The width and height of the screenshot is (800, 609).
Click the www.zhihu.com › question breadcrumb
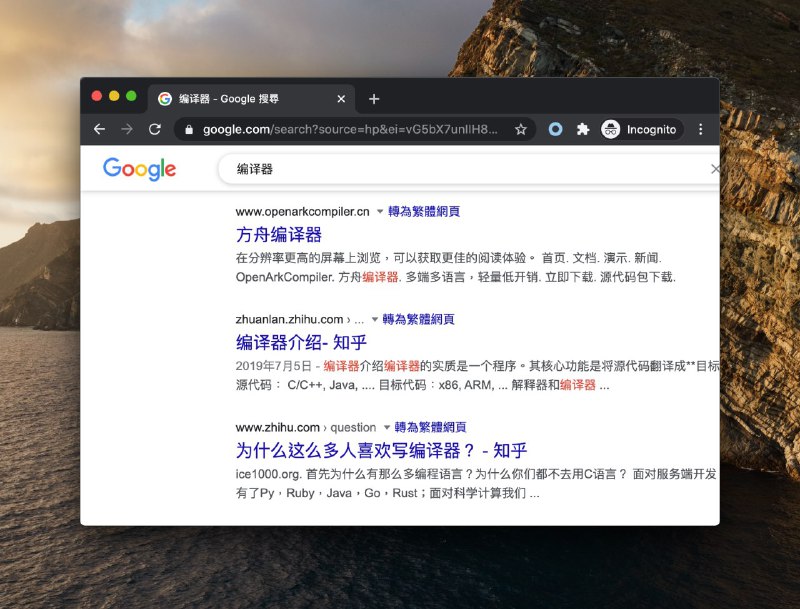coord(306,427)
